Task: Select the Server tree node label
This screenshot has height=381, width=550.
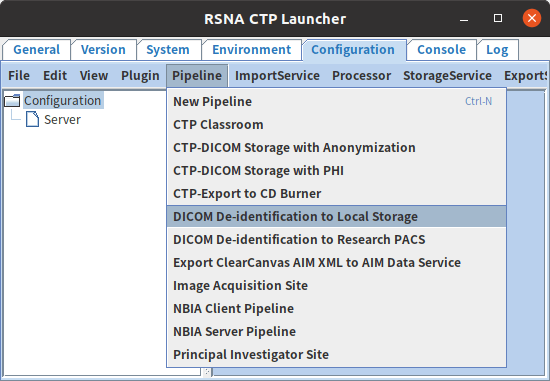Action: 62,120
